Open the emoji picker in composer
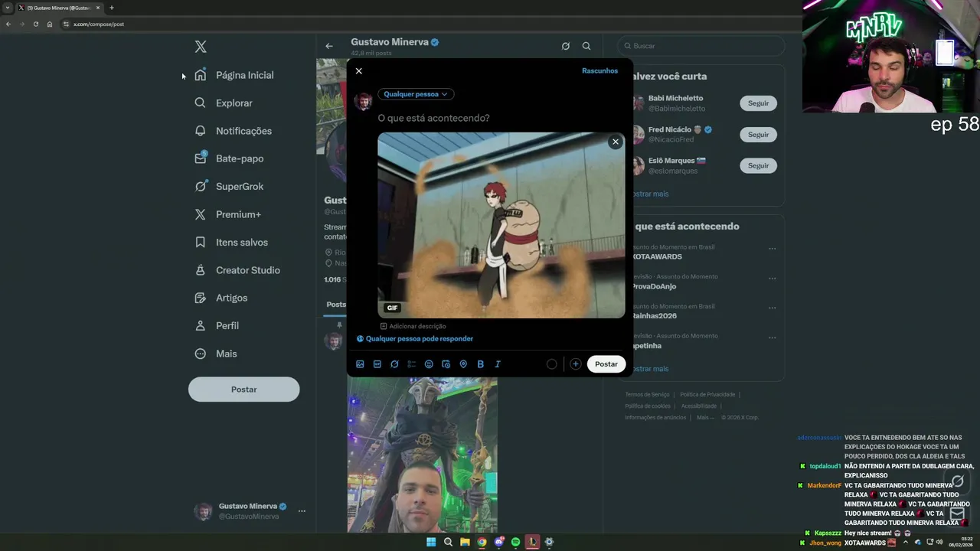Image resolution: width=980 pixels, height=551 pixels. [x=429, y=364]
